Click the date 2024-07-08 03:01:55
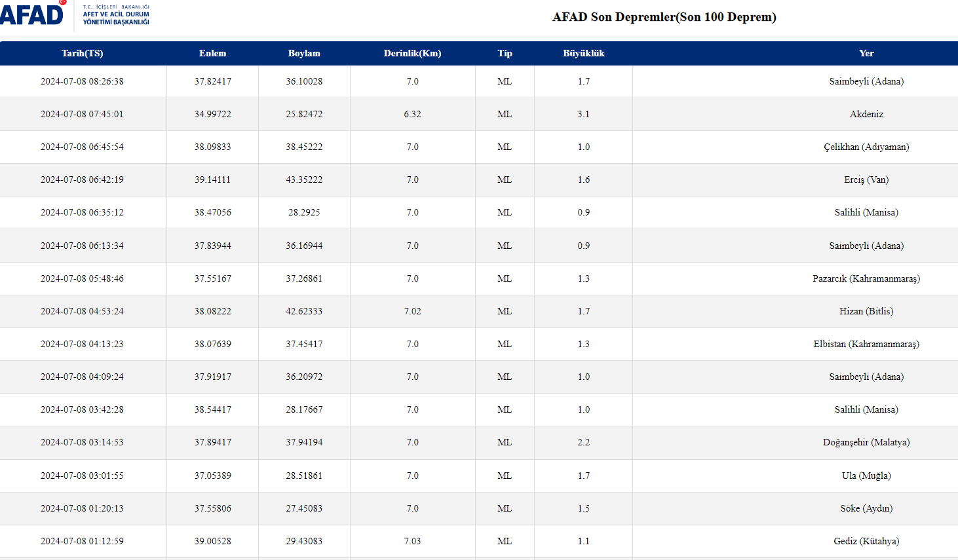The width and height of the screenshot is (958, 560). (x=83, y=476)
